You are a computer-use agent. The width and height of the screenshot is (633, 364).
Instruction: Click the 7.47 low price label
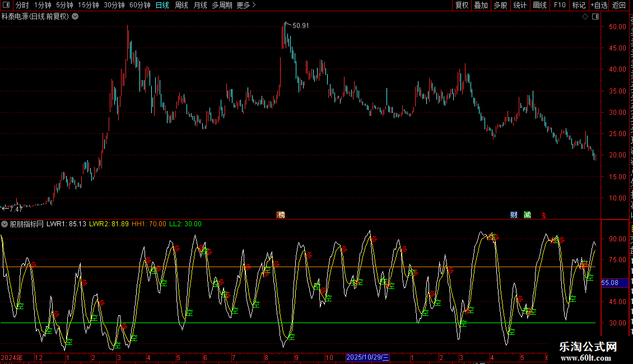pyautogui.click(x=16, y=209)
